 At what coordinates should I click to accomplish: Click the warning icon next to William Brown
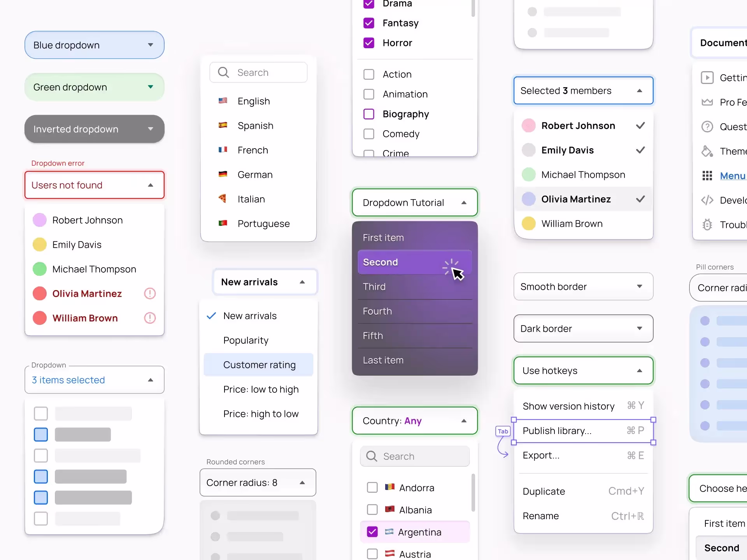149,318
